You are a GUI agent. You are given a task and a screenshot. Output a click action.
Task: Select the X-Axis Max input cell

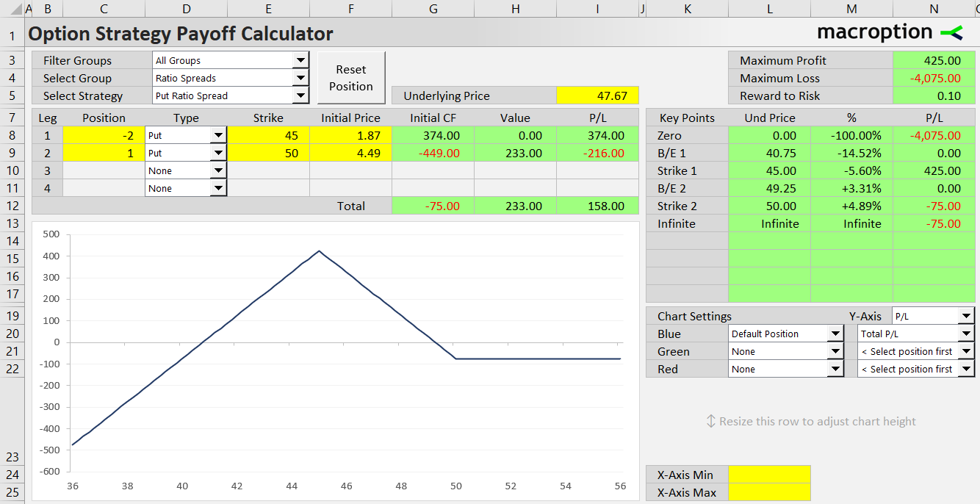[769, 492]
